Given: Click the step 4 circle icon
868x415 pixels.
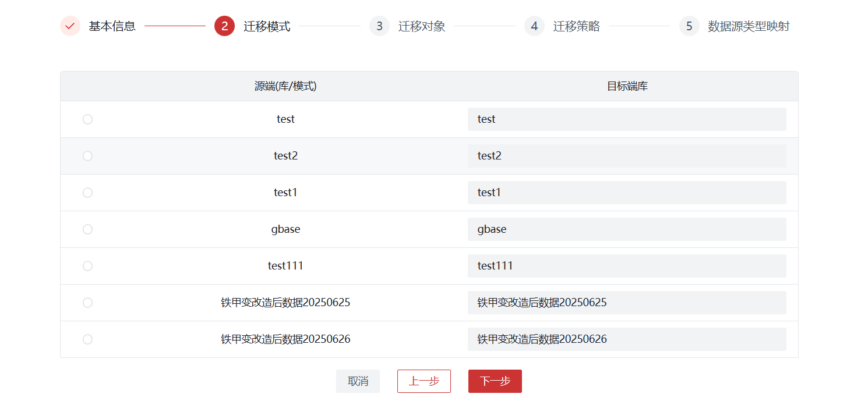Looking at the screenshot, I should [534, 26].
